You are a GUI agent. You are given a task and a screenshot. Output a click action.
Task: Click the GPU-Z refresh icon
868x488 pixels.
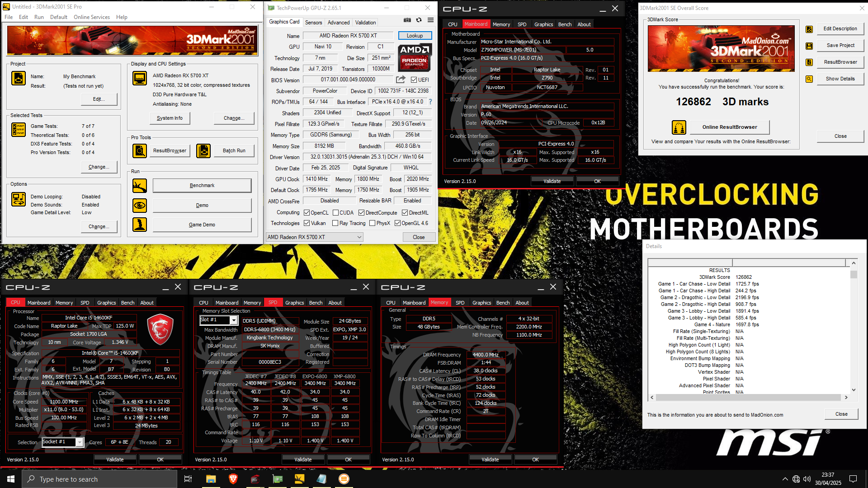coord(419,20)
